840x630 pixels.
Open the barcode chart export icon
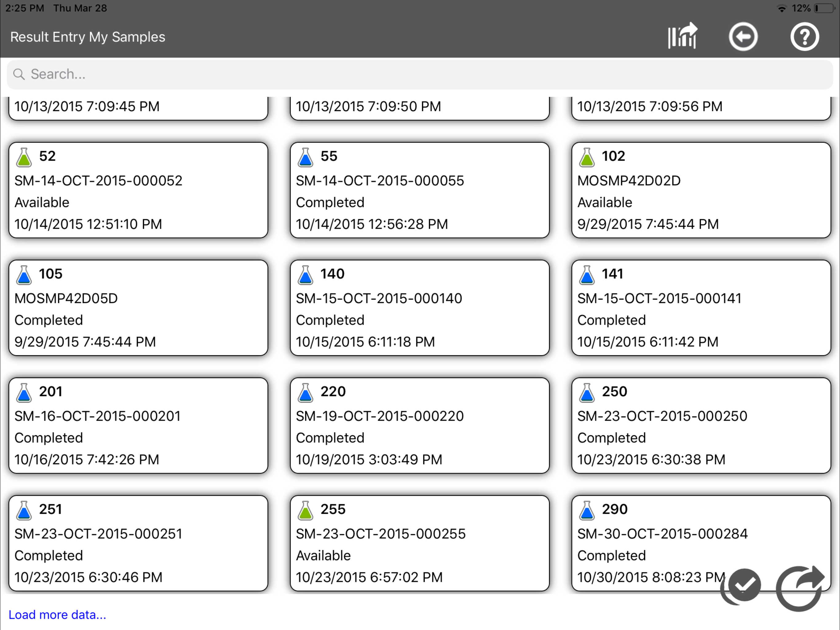pyautogui.click(x=682, y=37)
